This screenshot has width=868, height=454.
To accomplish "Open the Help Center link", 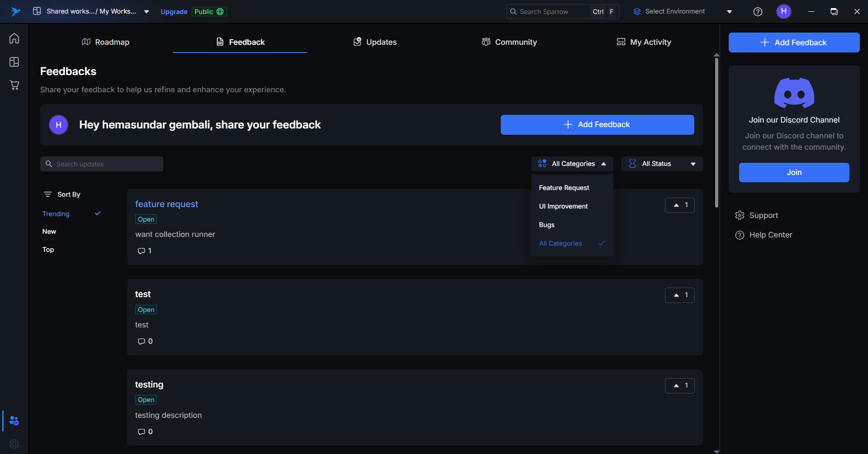I will (770, 235).
